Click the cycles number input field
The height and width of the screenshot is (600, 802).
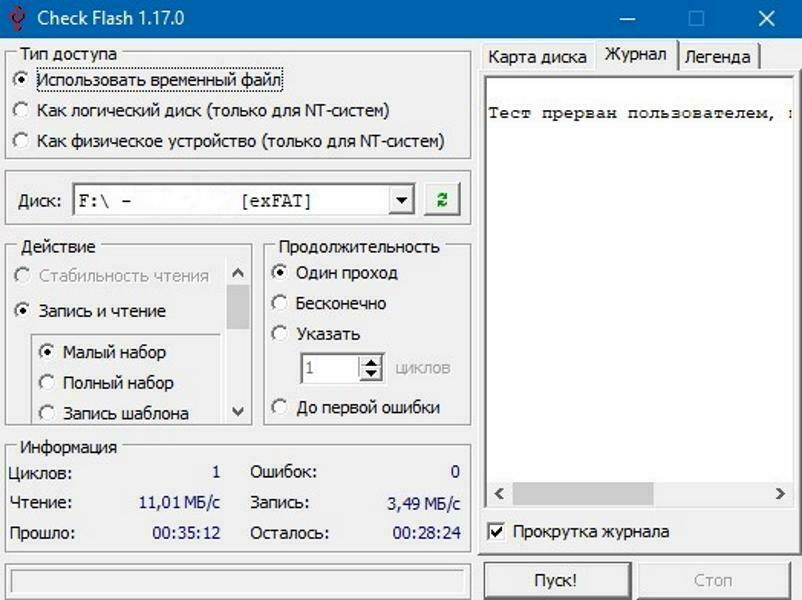330,368
